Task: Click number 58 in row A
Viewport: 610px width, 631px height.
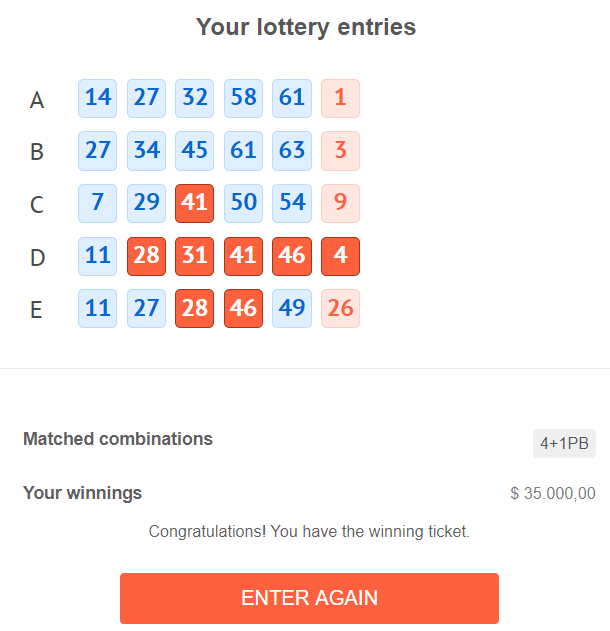Action: pos(243,99)
